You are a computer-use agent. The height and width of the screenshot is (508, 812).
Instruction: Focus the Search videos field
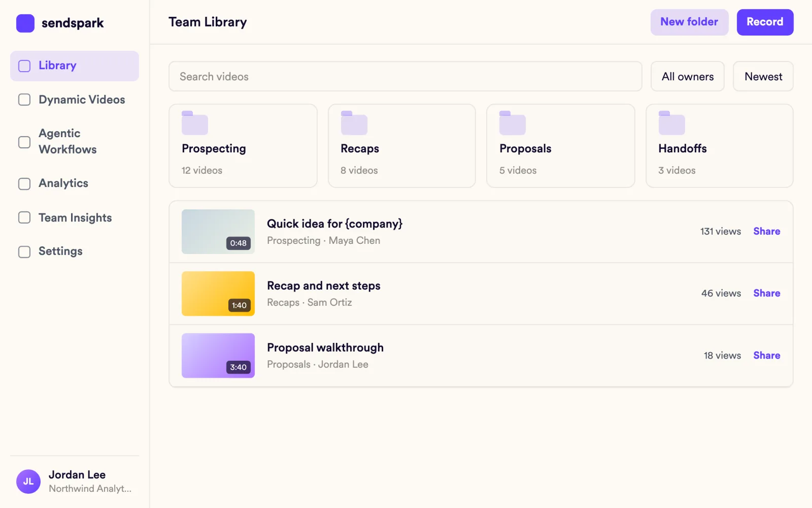[x=405, y=76]
